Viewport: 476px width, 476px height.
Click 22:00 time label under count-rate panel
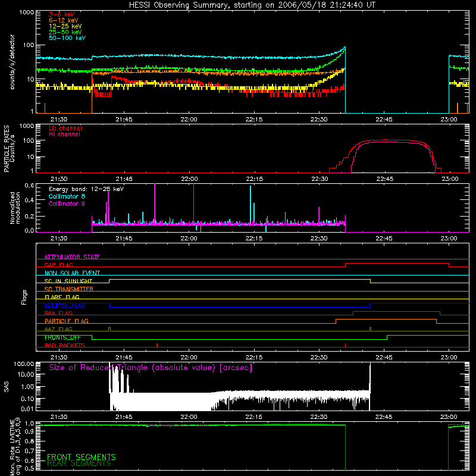point(189,120)
